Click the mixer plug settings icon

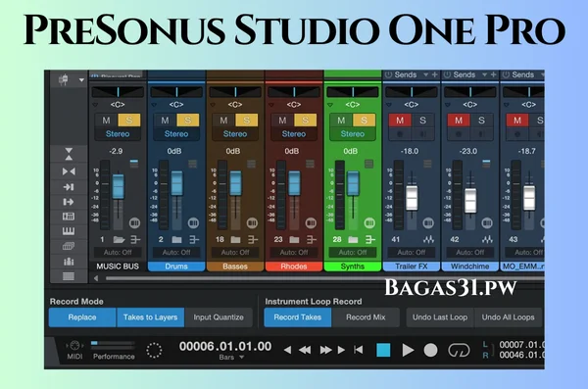(64, 80)
